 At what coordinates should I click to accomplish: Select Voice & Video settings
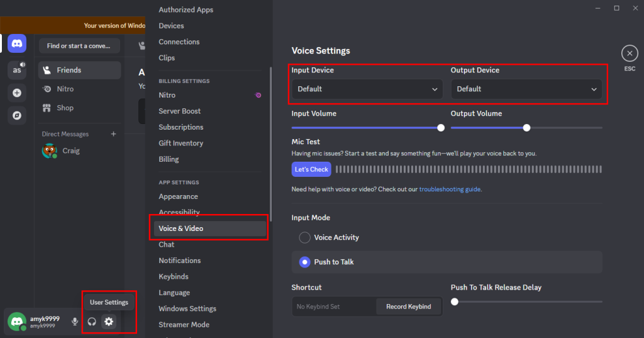[x=209, y=228]
